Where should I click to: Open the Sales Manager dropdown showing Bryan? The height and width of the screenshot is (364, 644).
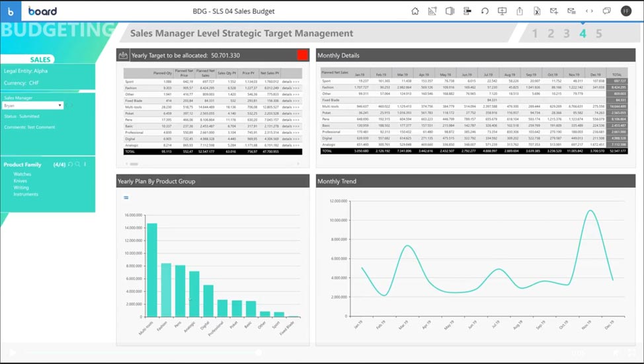(x=32, y=106)
